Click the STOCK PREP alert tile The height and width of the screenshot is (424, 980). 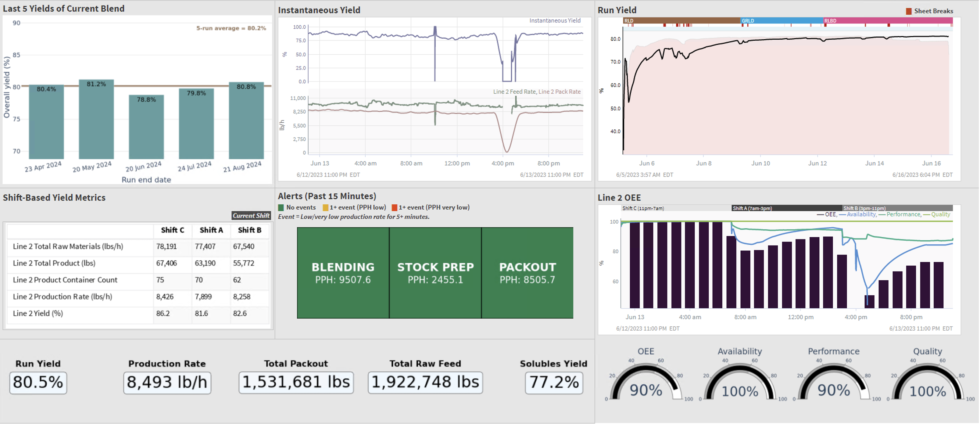pos(435,272)
